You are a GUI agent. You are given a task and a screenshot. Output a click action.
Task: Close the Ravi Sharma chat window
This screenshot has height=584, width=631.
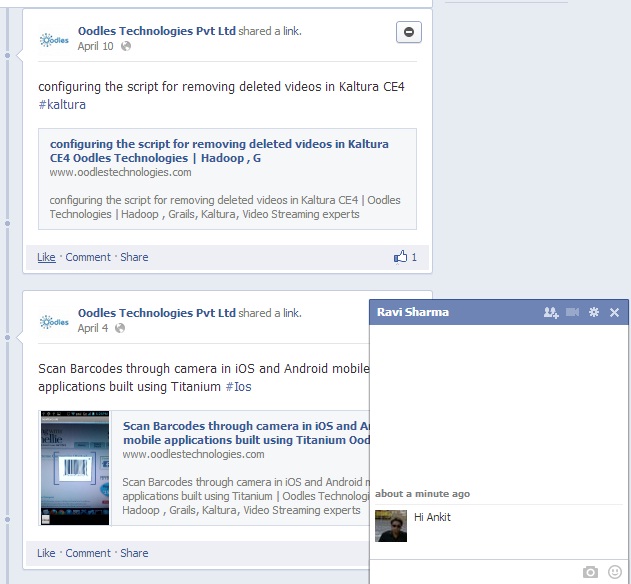(x=614, y=312)
